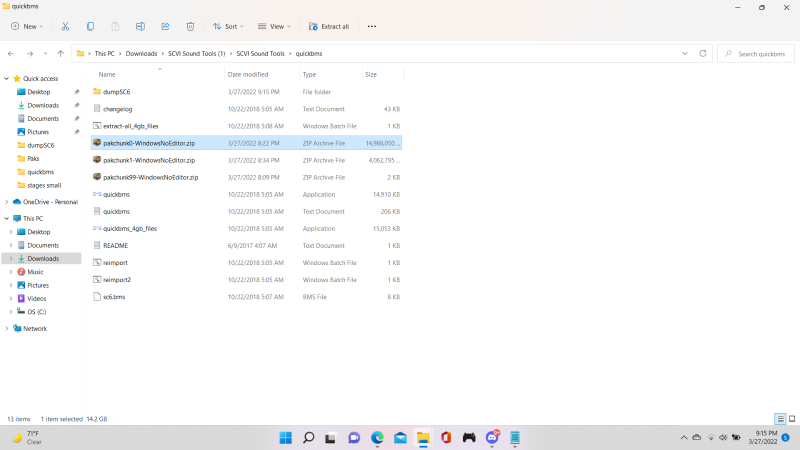Image resolution: width=800 pixels, height=450 pixels.
Task: Open the New dropdown menu
Action: tap(27, 27)
